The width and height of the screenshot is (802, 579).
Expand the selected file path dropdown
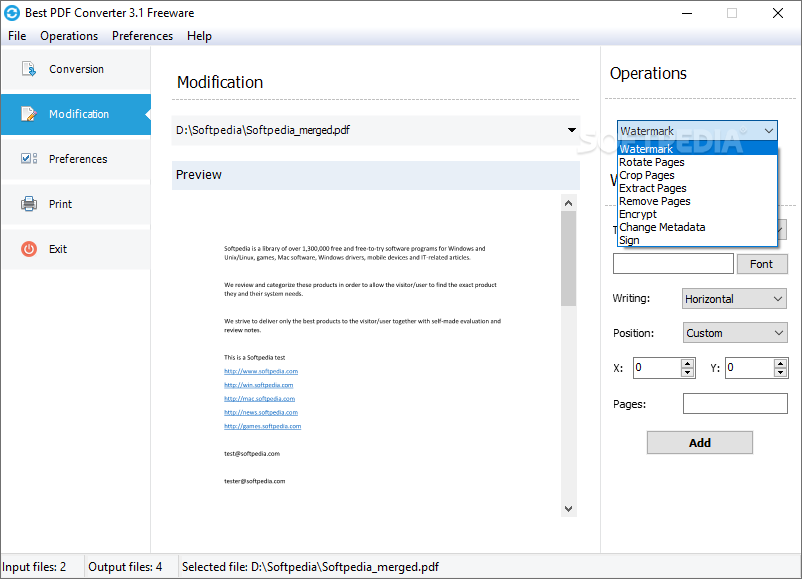pos(571,130)
